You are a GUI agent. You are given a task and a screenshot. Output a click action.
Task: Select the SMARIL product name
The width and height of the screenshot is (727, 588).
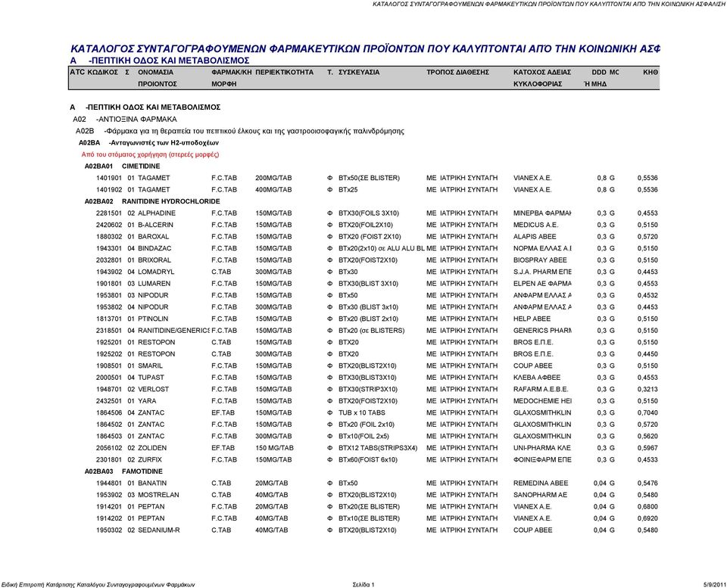150,366
